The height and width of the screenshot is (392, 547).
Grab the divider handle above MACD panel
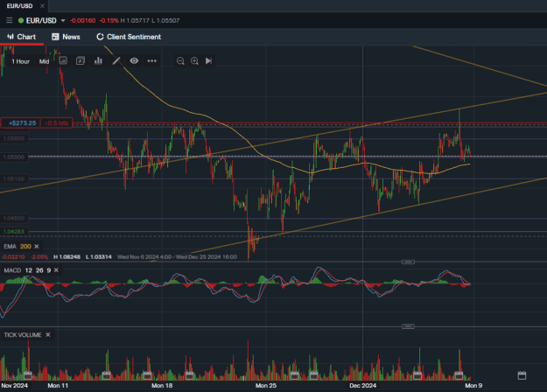408,262
